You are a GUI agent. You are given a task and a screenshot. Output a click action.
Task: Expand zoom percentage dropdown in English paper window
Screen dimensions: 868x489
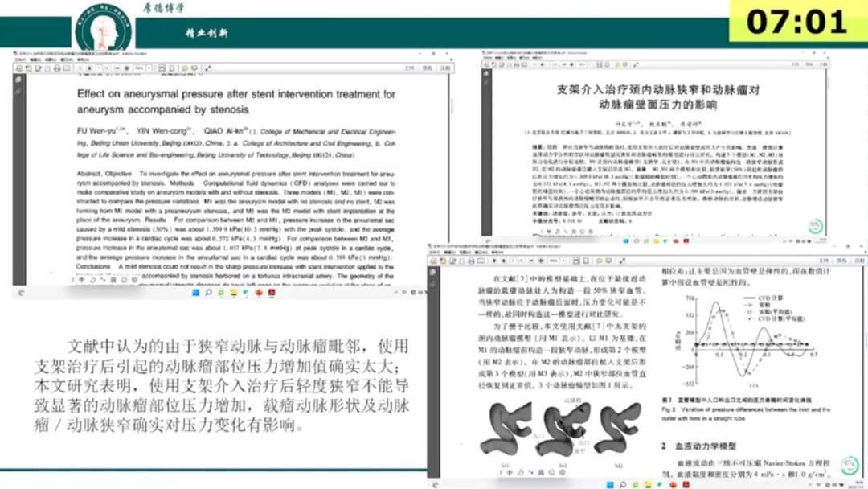click(149, 68)
